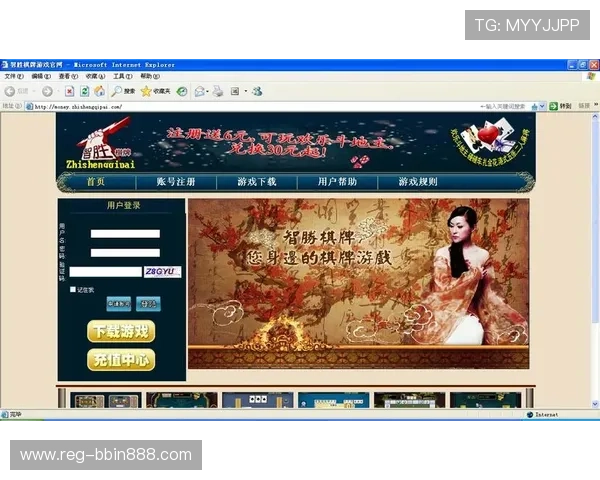Image resolution: width=600 pixels, height=480 pixels.
Task: Open 账号注册 account registration tab
Action: (x=176, y=181)
